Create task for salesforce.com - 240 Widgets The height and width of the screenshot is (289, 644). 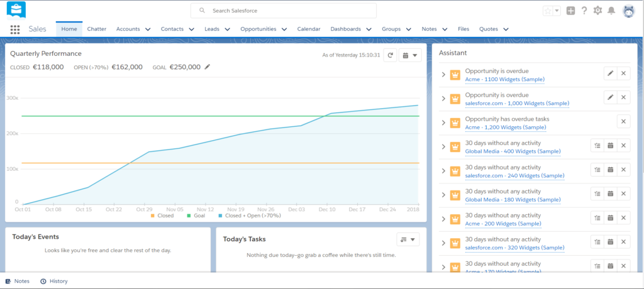point(597,170)
